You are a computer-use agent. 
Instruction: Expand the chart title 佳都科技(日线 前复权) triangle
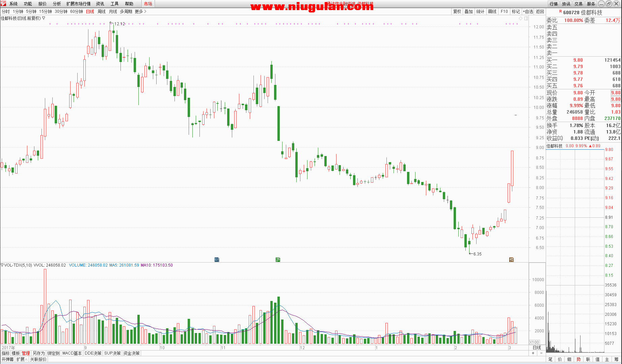click(x=44, y=18)
